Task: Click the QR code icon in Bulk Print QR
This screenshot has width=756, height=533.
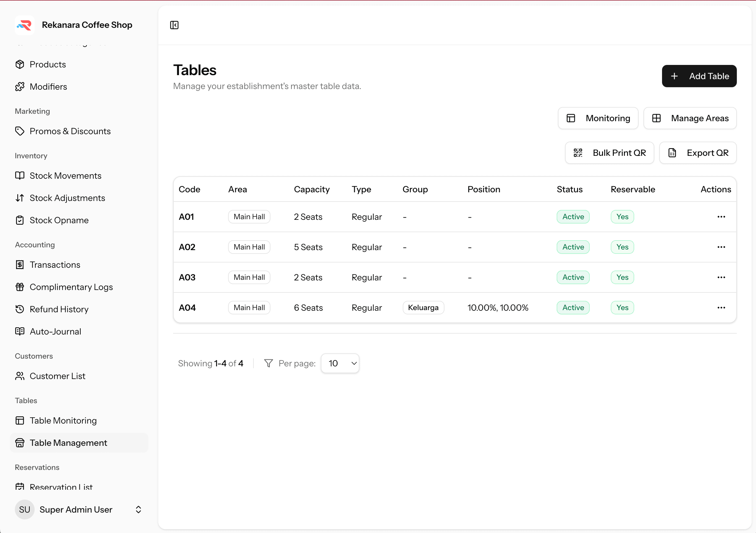Action: click(x=578, y=153)
